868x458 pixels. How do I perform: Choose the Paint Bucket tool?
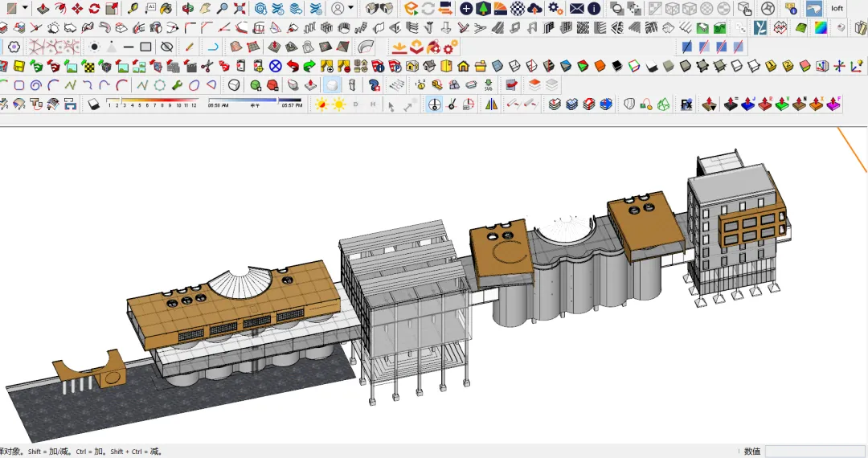point(166,8)
